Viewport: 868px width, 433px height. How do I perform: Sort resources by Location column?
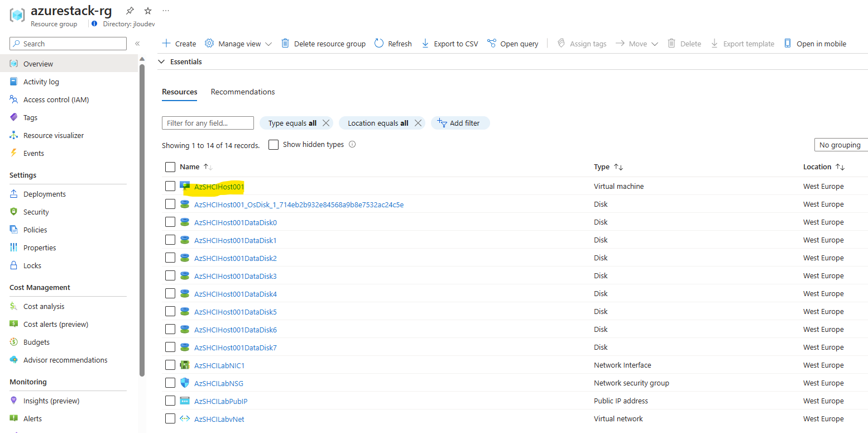824,166
